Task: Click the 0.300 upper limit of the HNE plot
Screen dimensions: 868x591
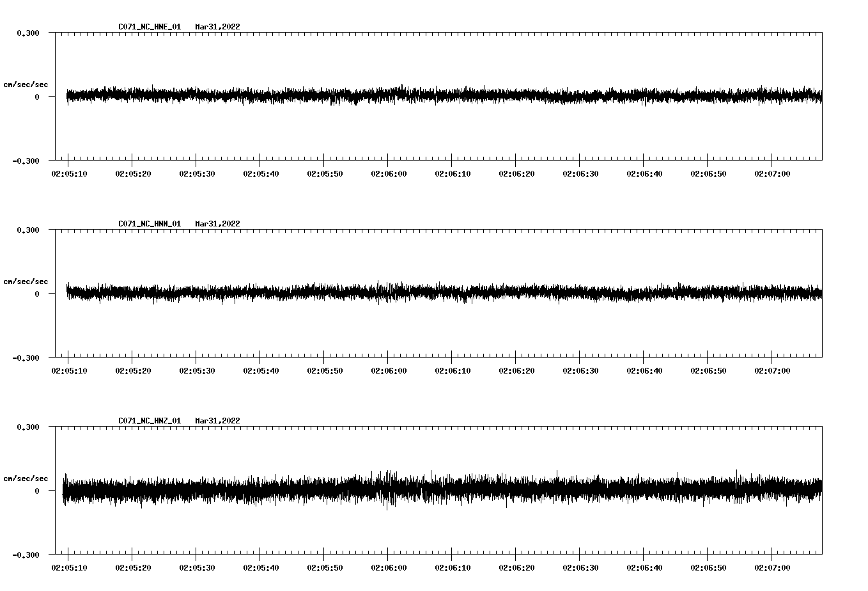Action: pos(28,33)
